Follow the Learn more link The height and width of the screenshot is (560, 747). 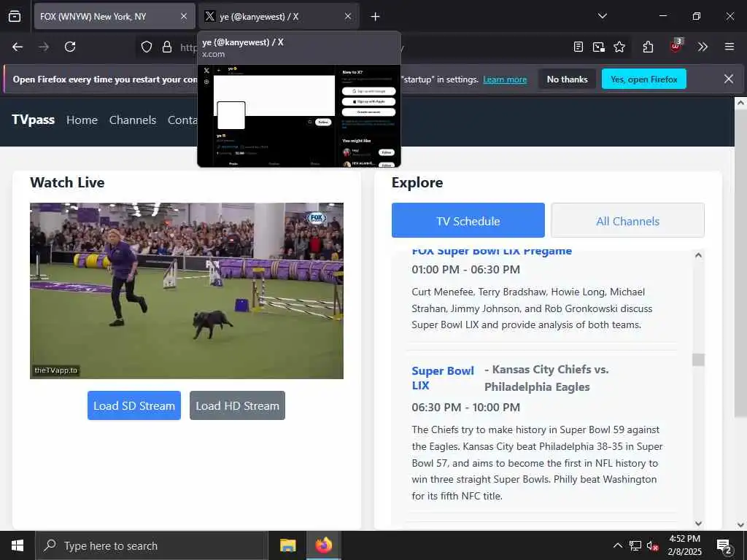click(x=505, y=79)
